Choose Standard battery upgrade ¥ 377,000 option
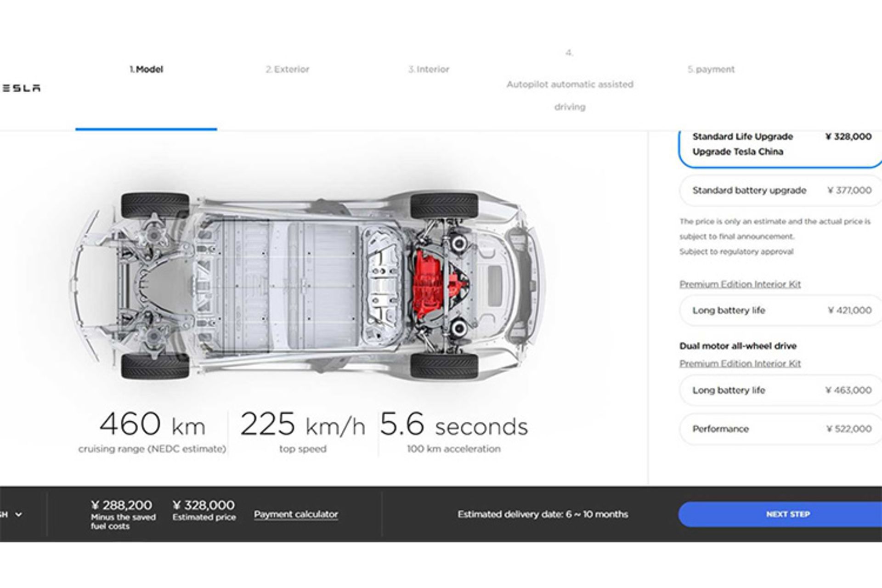 click(780, 190)
